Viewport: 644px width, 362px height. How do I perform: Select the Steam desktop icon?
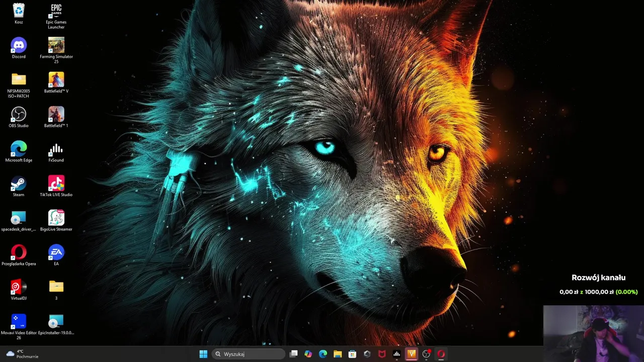pyautogui.click(x=19, y=186)
